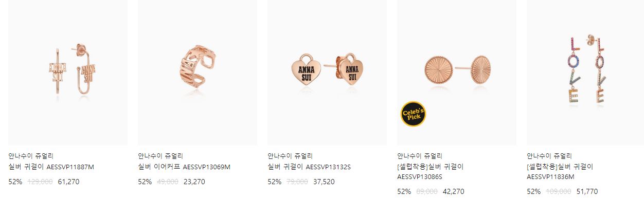Image resolution: width=644 pixels, height=214 pixels.
Task: Click brand name above AESSVP13132S
Action: coord(290,156)
